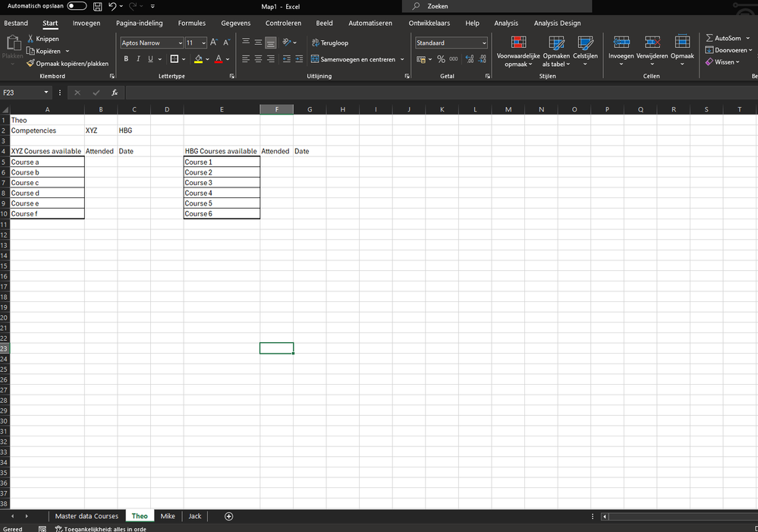Click the Invoegen cells icon
This screenshot has height=532, width=758.
(621, 42)
